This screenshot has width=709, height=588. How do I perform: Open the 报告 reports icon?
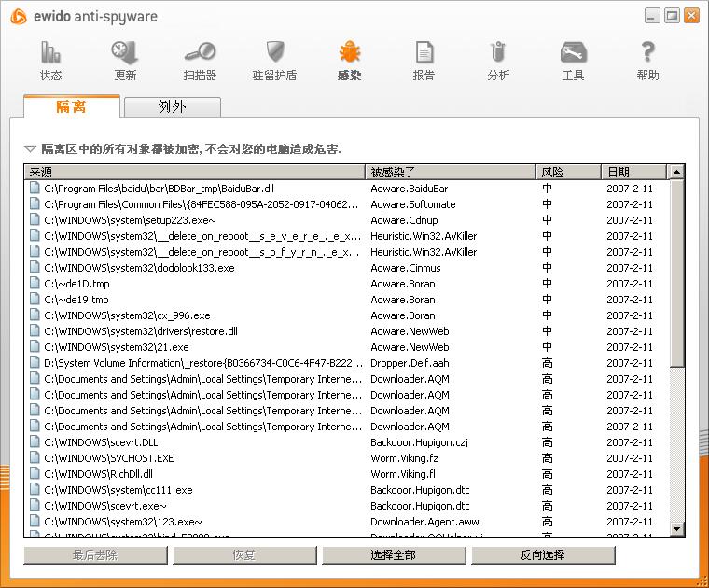pos(424,52)
